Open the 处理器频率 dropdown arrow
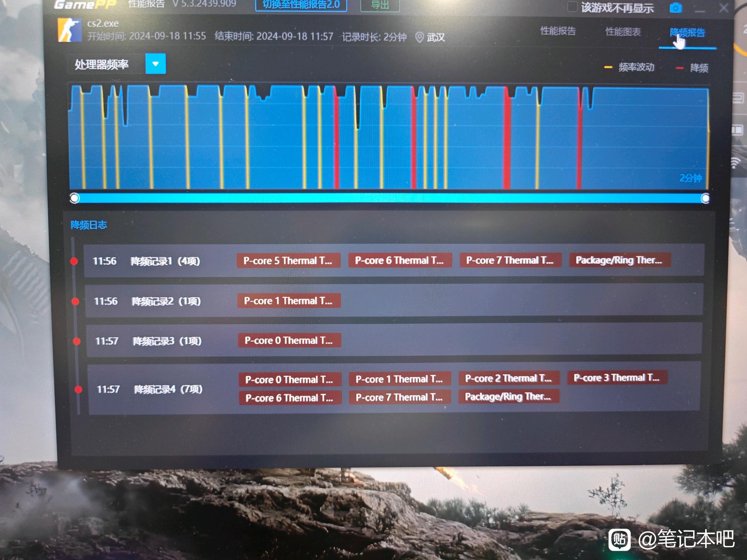Image resolution: width=747 pixels, height=560 pixels. 155,64
